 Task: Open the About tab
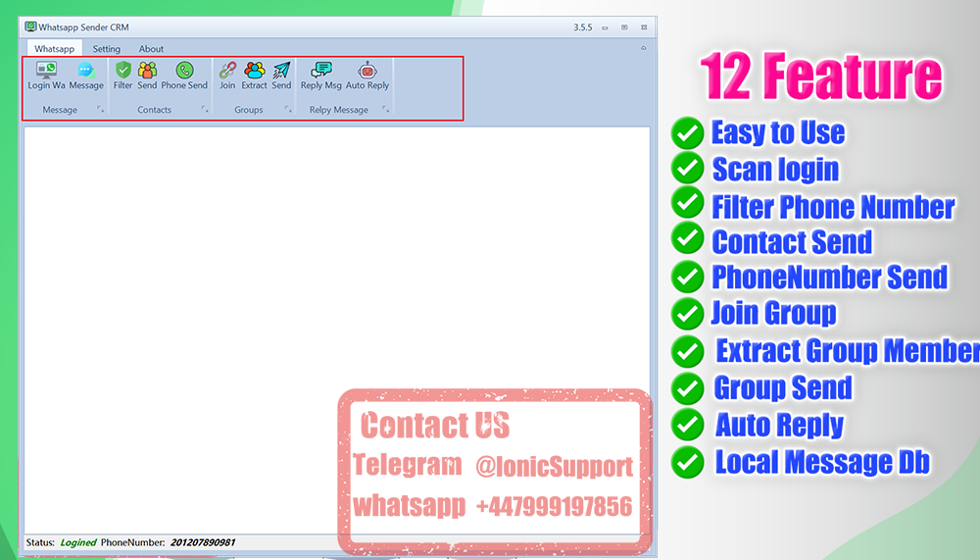(x=151, y=48)
